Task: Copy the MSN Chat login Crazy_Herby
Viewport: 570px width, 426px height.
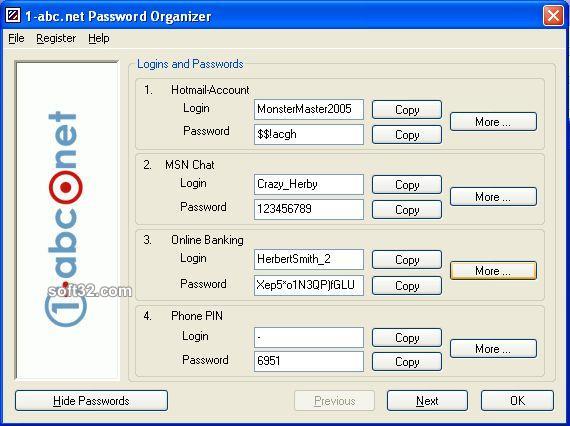Action: (407, 185)
